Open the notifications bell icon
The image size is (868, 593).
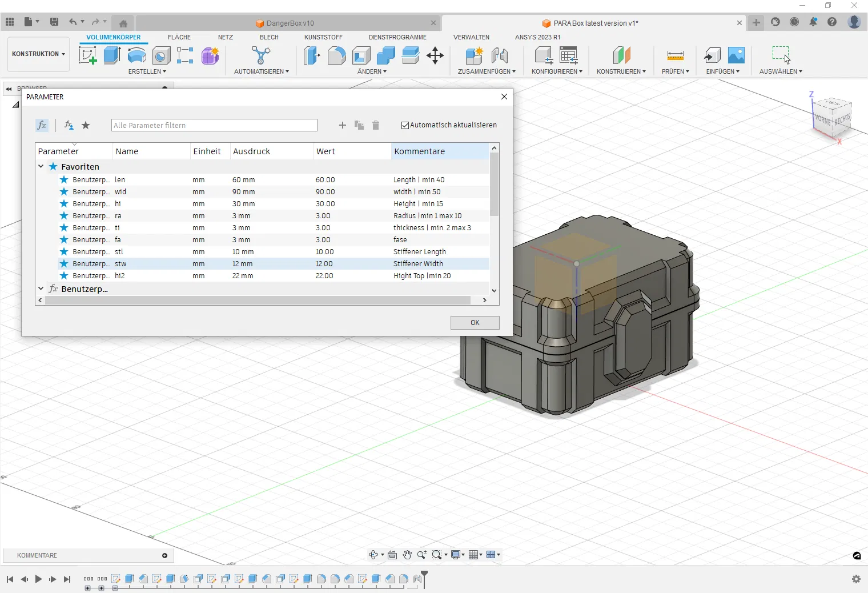pyautogui.click(x=813, y=22)
